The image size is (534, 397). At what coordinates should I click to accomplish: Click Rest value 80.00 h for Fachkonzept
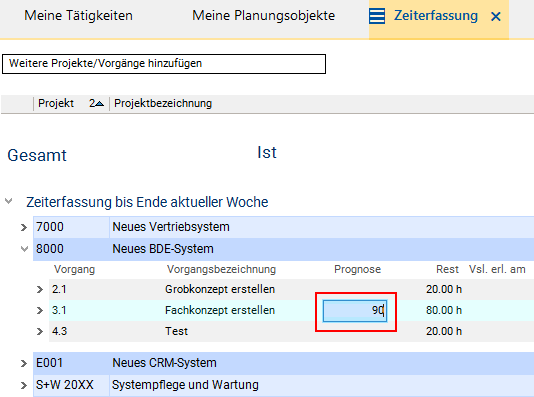(444, 311)
